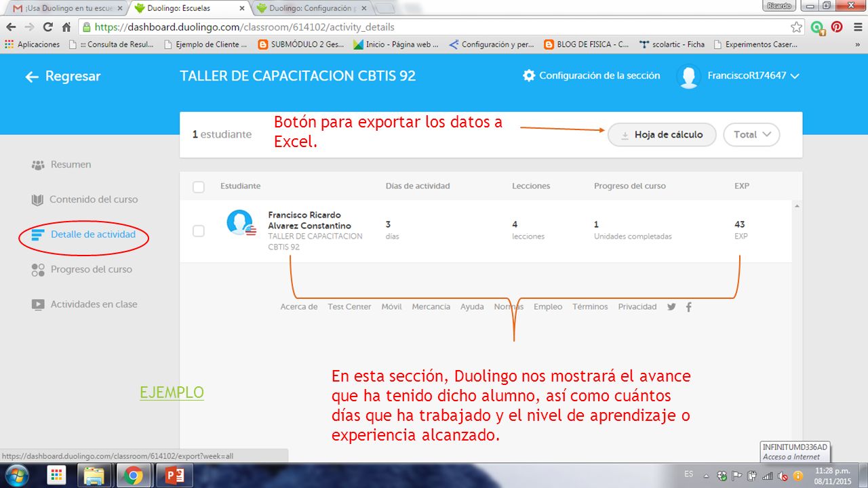Click the scrollbar up arrow of table
Screen dimensions: 868x488
tap(797, 206)
